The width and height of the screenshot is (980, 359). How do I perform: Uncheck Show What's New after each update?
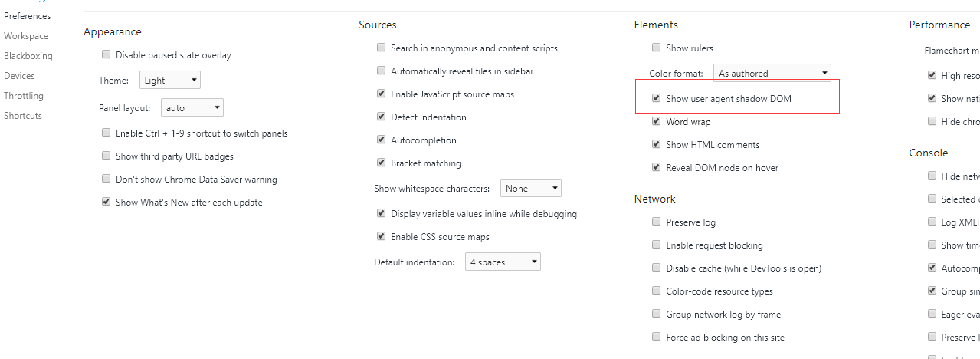[106, 202]
